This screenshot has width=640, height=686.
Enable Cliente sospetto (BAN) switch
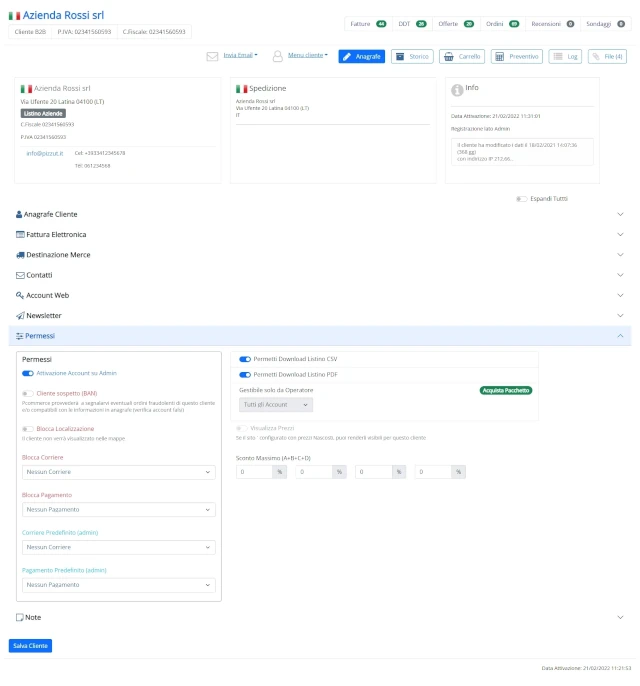28,393
